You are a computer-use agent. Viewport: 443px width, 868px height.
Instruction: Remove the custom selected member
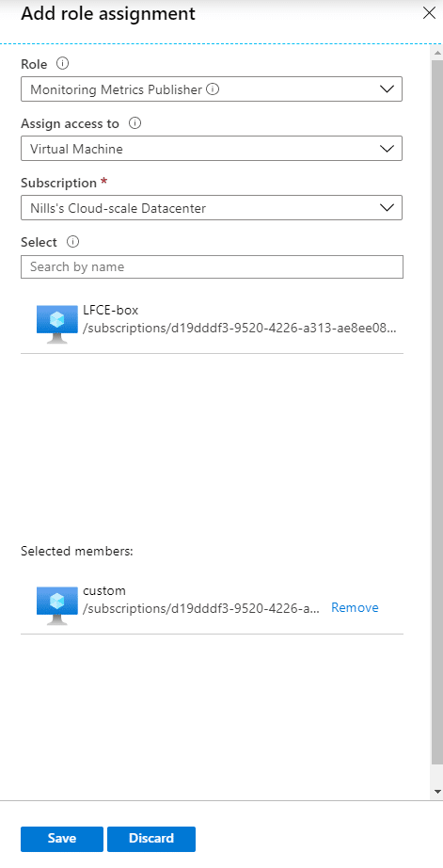[355, 607]
